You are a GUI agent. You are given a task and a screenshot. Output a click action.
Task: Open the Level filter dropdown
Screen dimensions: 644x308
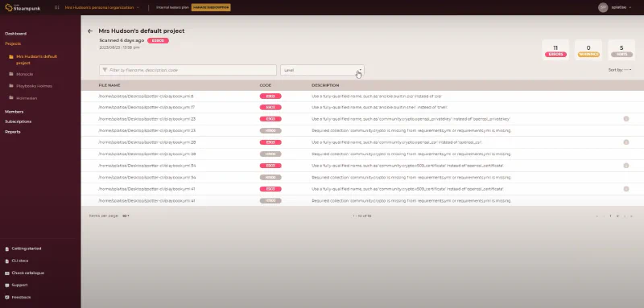pyautogui.click(x=322, y=70)
